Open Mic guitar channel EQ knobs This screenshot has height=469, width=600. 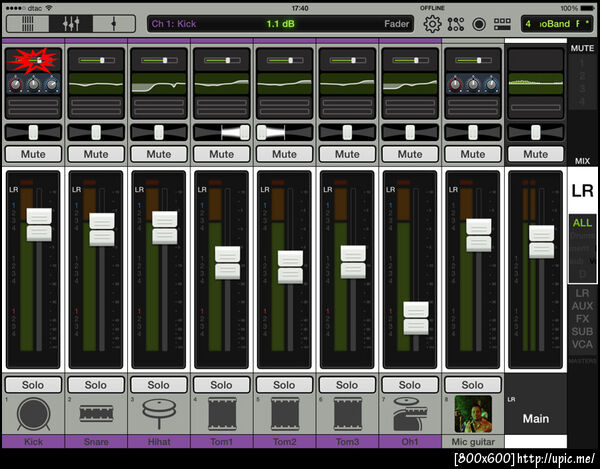[473, 84]
